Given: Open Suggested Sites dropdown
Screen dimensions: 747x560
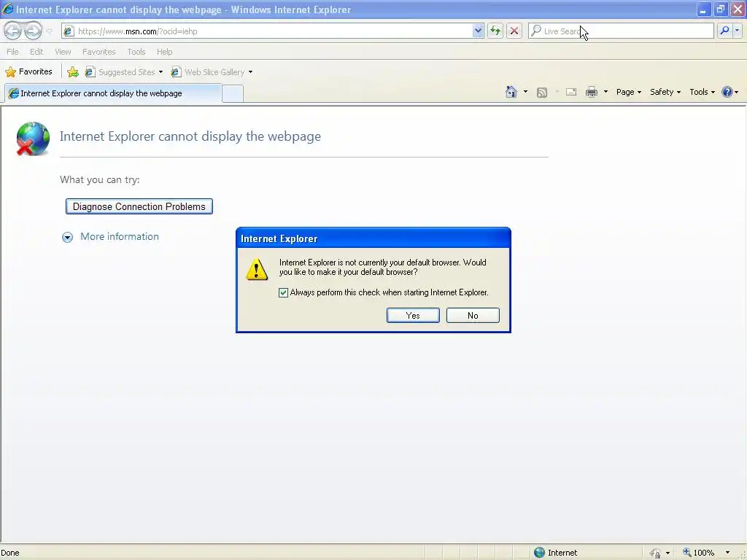Looking at the screenshot, I should [160, 72].
